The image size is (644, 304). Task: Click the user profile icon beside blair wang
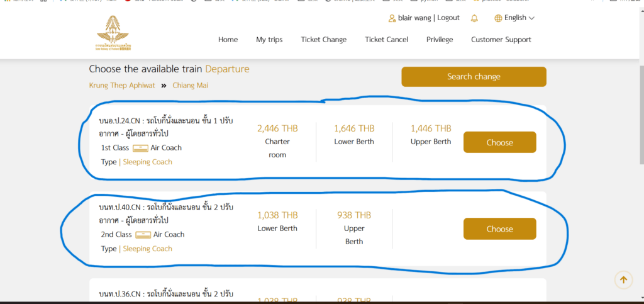(x=392, y=18)
